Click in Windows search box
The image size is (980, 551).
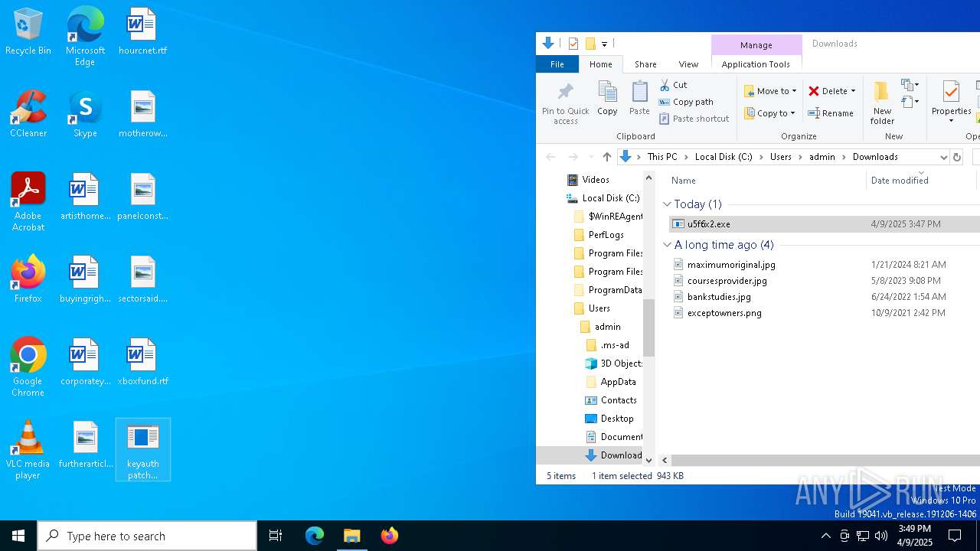pos(147,536)
